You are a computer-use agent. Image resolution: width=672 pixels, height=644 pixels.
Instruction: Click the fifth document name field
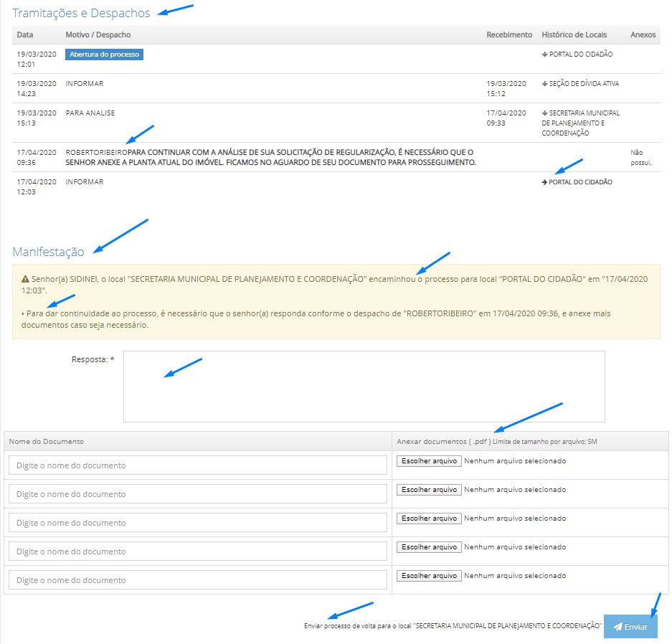tap(197, 580)
